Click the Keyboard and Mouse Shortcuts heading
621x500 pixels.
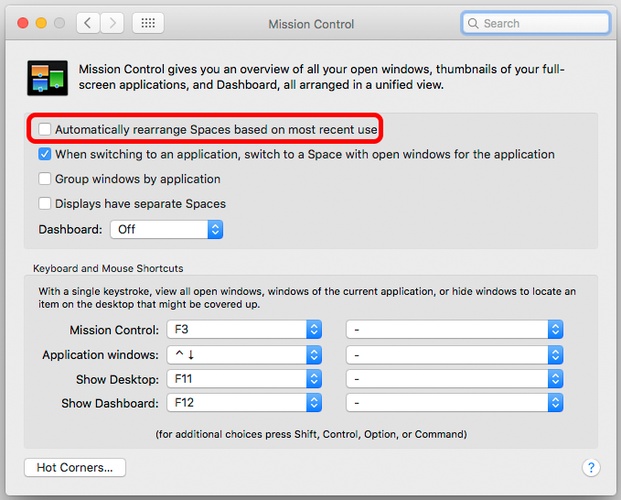(x=108, y=268)
